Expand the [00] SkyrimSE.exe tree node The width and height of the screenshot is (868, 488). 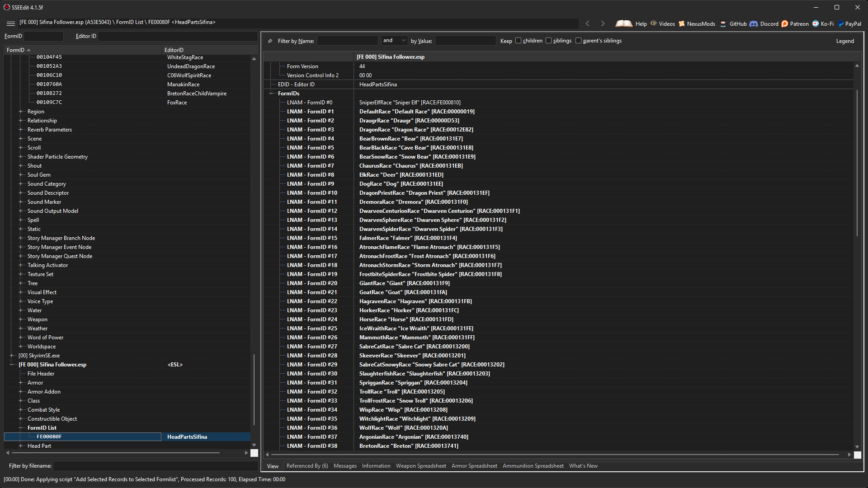pyautogui.click(x=12, y=356)
